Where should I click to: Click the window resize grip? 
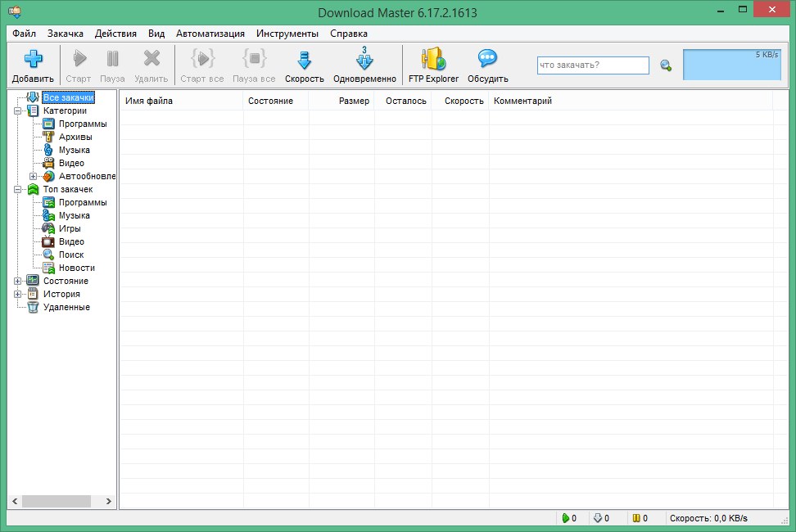coord(785,521)
